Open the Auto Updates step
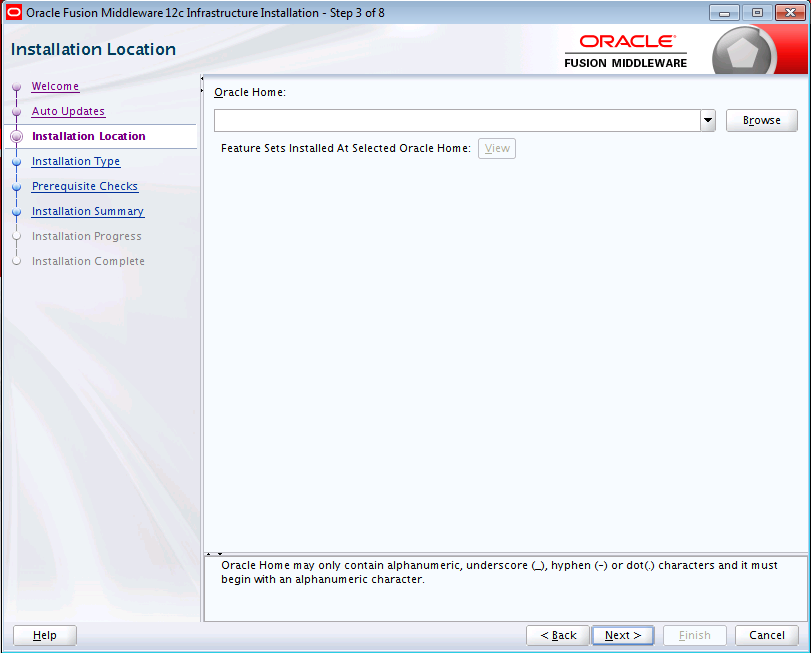Image resolution: width=811 pixels, height=653 pixels. click(x=68, y=111)
